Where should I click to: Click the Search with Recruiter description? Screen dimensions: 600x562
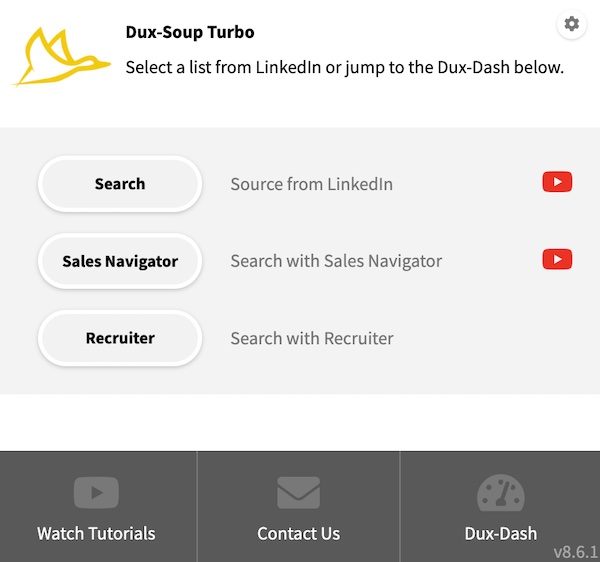click(312, 338)
